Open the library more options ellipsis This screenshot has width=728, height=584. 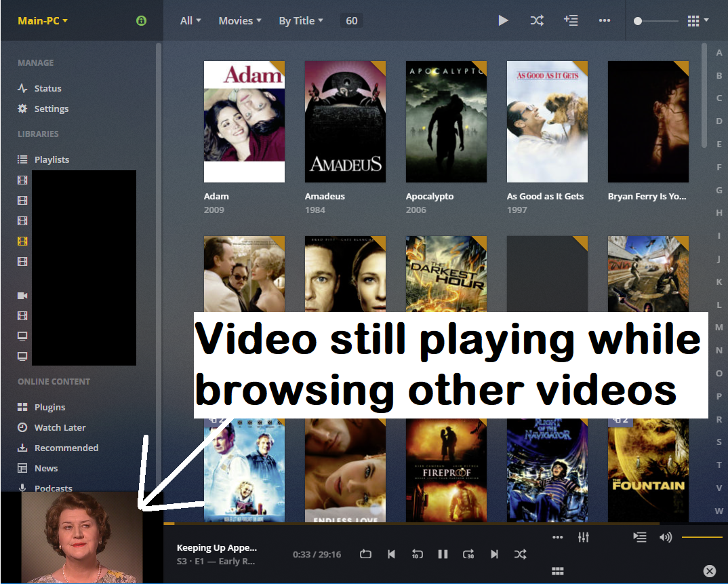click(604, 20)
